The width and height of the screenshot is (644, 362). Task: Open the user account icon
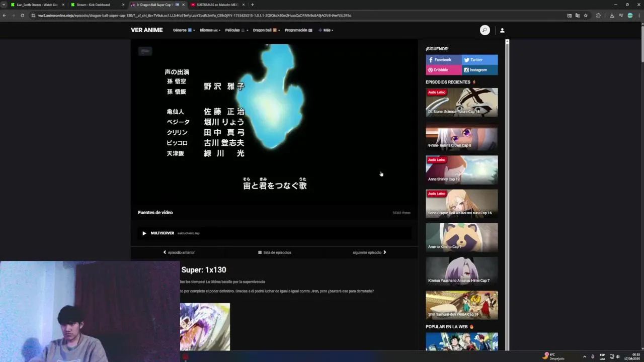click(x=502, y=30)
